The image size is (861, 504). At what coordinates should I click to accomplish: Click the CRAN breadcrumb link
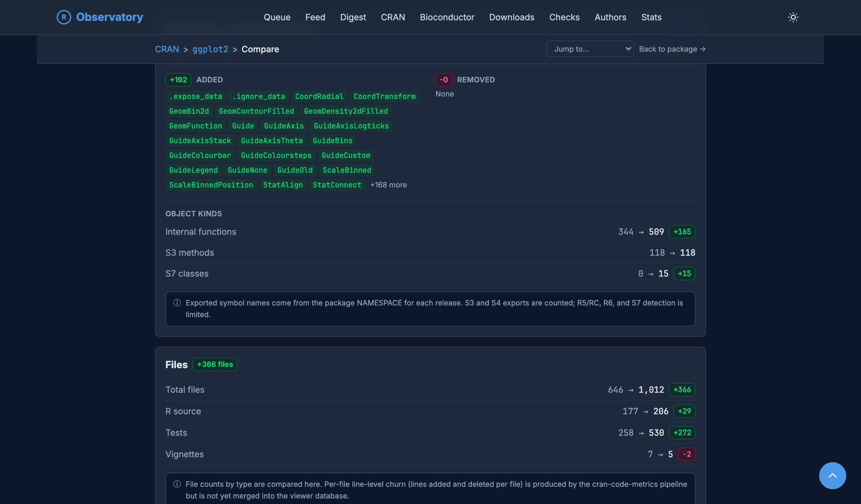point(167,49)
